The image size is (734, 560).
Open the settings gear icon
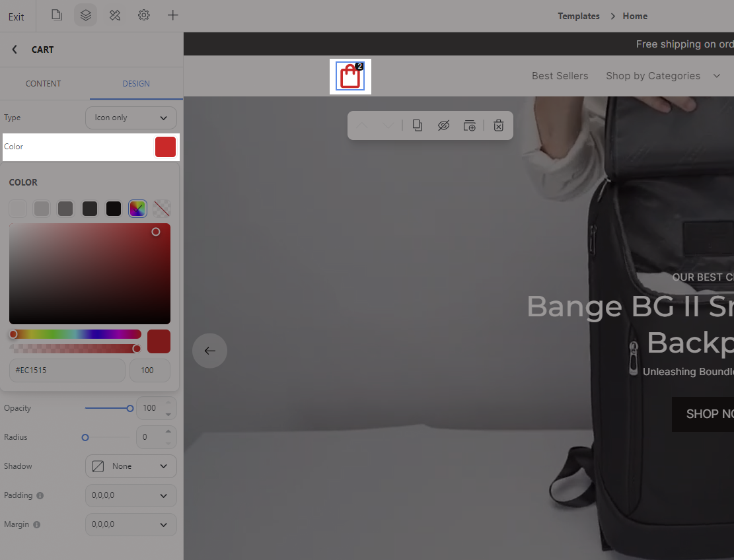pyautogui.click(x=143, y=15)
